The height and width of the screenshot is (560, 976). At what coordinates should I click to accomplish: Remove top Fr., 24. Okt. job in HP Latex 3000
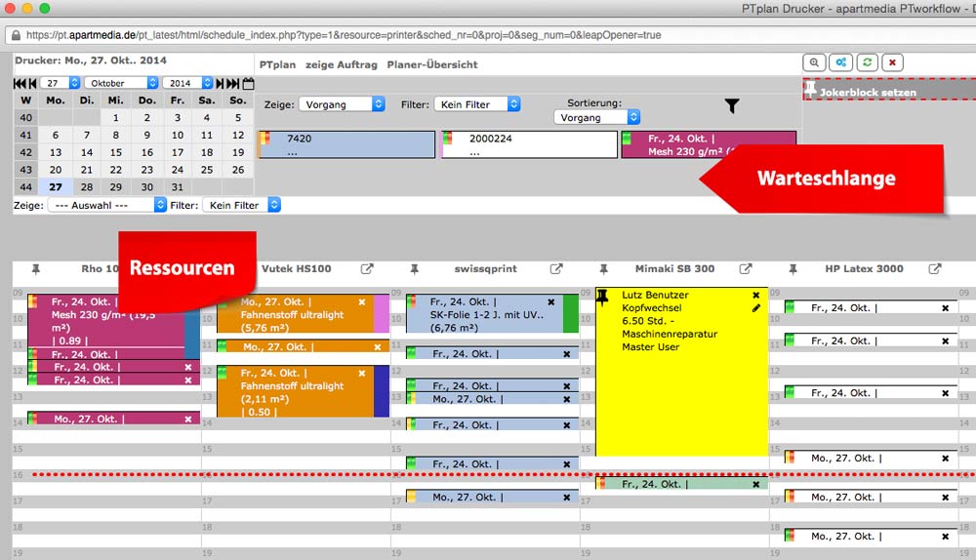click(946, 308)
